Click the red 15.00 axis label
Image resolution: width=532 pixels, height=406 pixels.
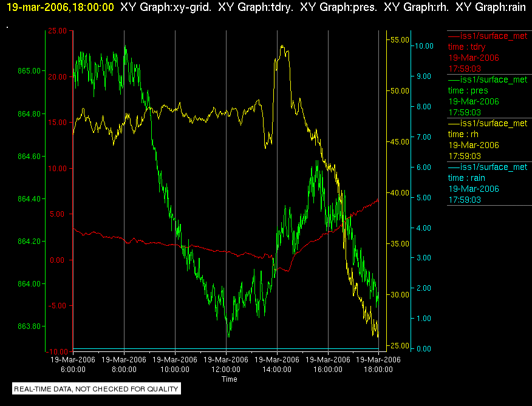57,123
